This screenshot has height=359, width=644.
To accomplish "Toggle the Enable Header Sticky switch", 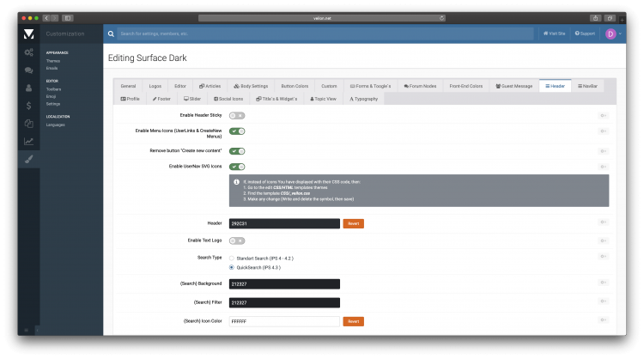I will click(237, 115).
